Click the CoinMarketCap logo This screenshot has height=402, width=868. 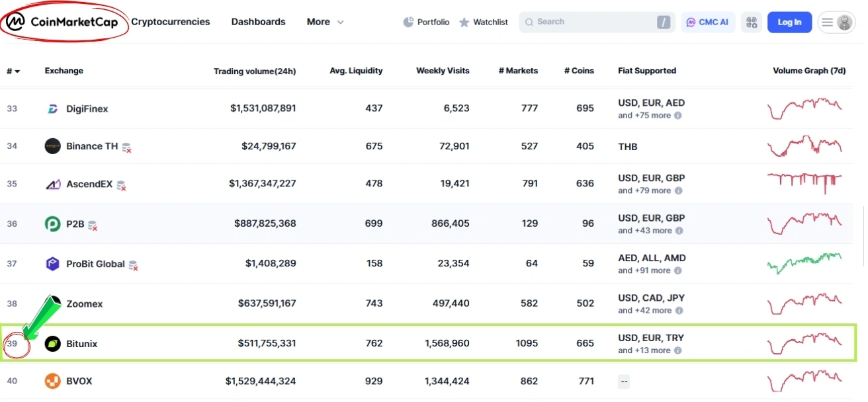pyautogui.click(x=62, y=22)
